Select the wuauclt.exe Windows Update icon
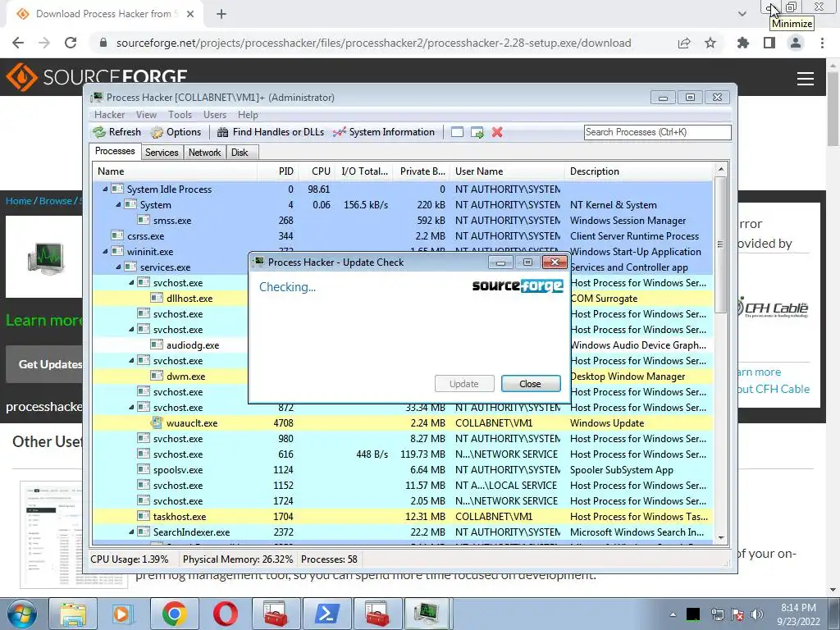This screenshot has width=840, height=630. (157, 422)
